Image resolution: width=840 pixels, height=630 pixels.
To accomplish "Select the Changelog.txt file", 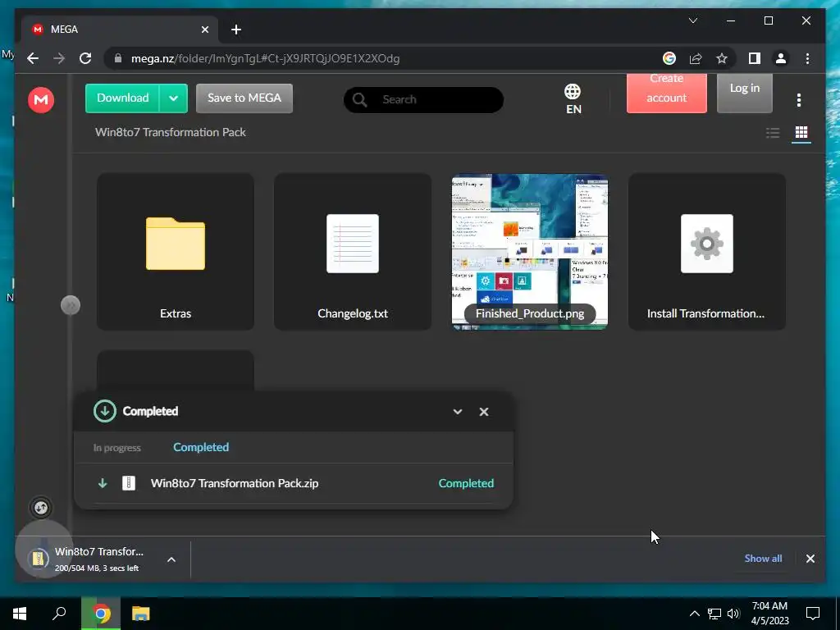I will (353, 252).
